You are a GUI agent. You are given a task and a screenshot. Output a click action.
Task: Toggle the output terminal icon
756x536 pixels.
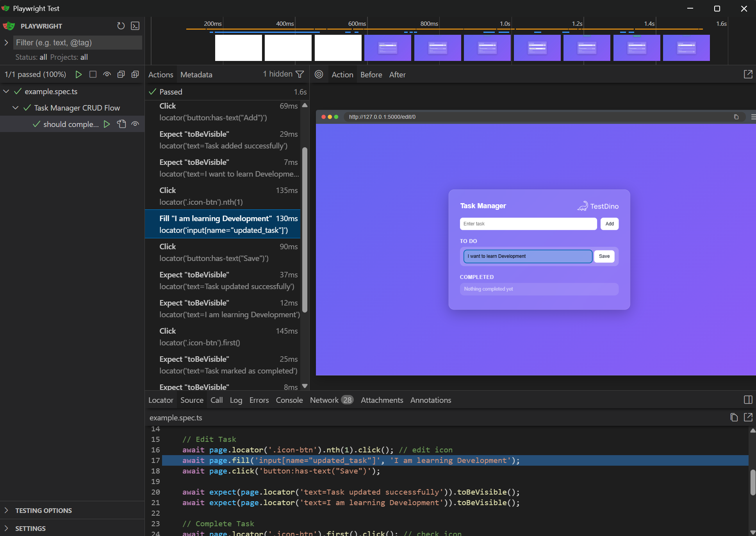135,26
